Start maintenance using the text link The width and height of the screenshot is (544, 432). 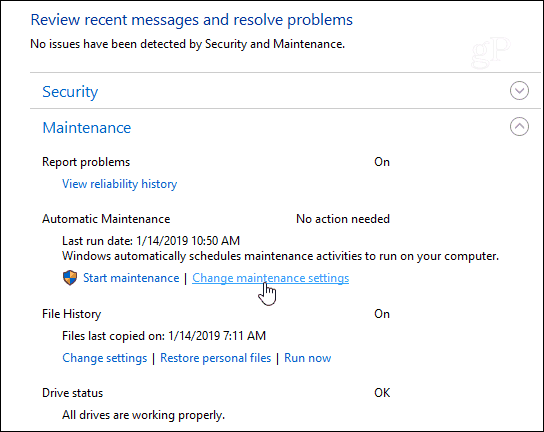coord(131,278)
